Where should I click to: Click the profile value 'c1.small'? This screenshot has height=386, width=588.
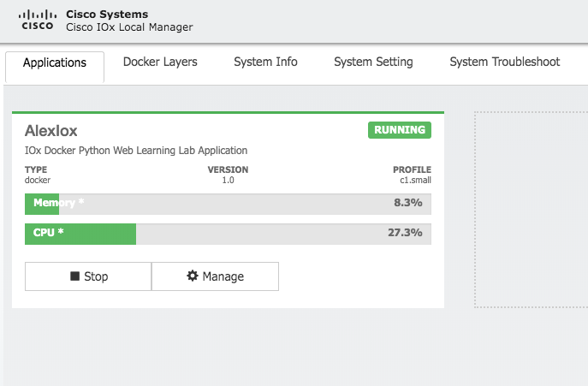(x=415, y=180)
